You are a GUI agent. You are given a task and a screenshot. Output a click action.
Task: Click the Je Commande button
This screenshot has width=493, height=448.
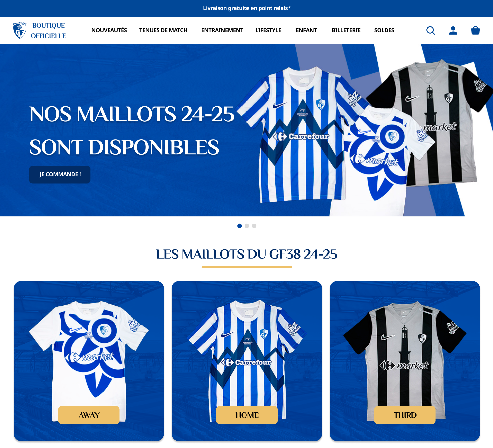pyautogui.click(x=60, y=174)
